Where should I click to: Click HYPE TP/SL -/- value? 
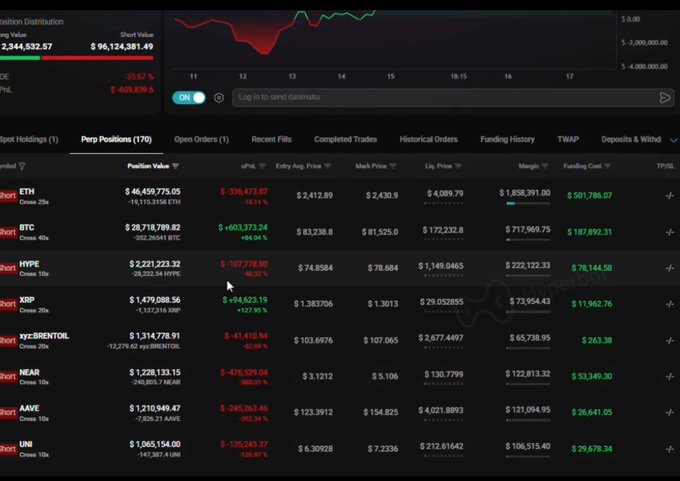click(x=670, y=268)
